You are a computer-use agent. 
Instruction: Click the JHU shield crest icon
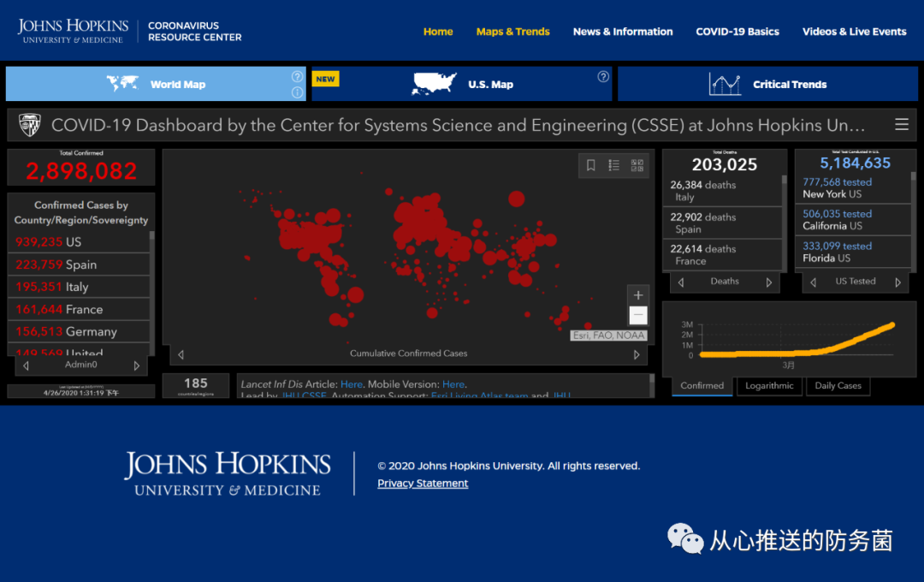[x=29, y=124]
